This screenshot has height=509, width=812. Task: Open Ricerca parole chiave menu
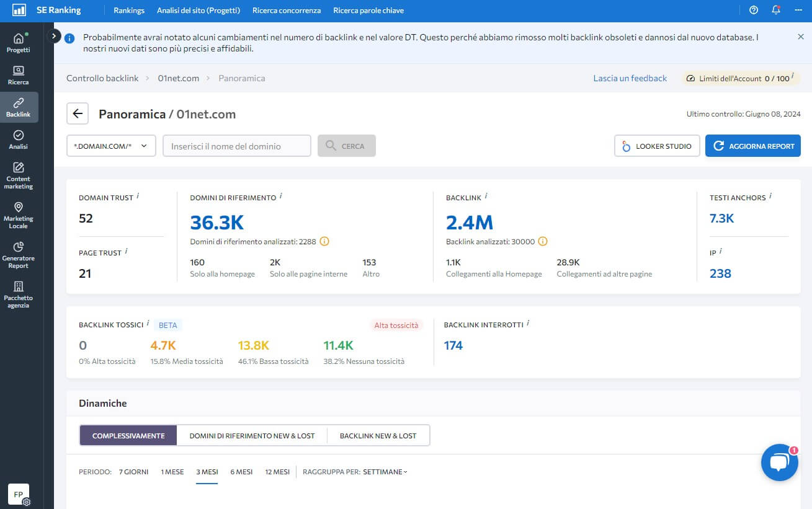click(x=368, y=11)
